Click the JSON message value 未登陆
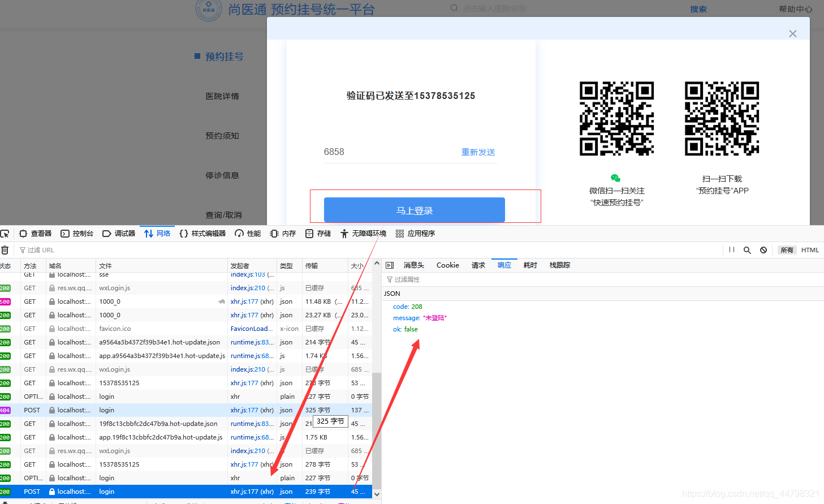The width and height of the screenshot is (824, 504). [x=435, y=318]
